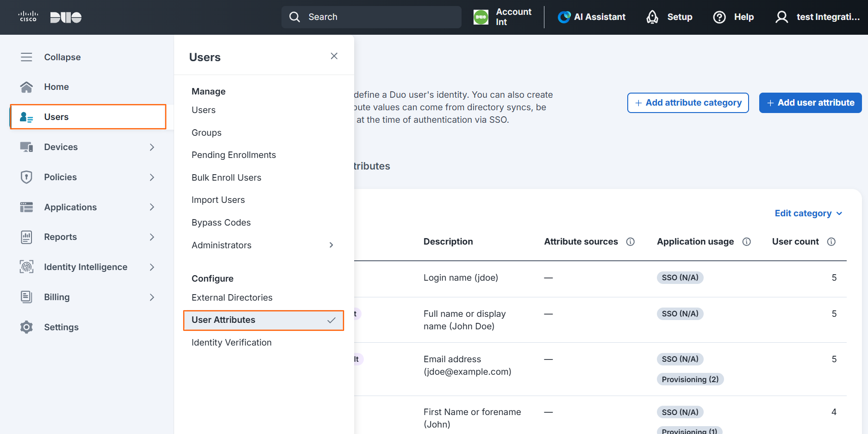Close the Users flyout panel

point(334,56)
